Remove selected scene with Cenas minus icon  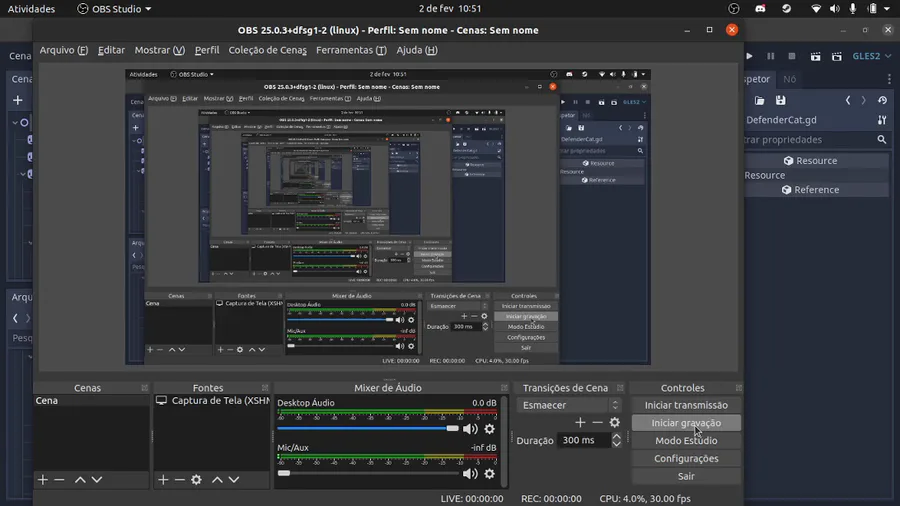[59, 480]
